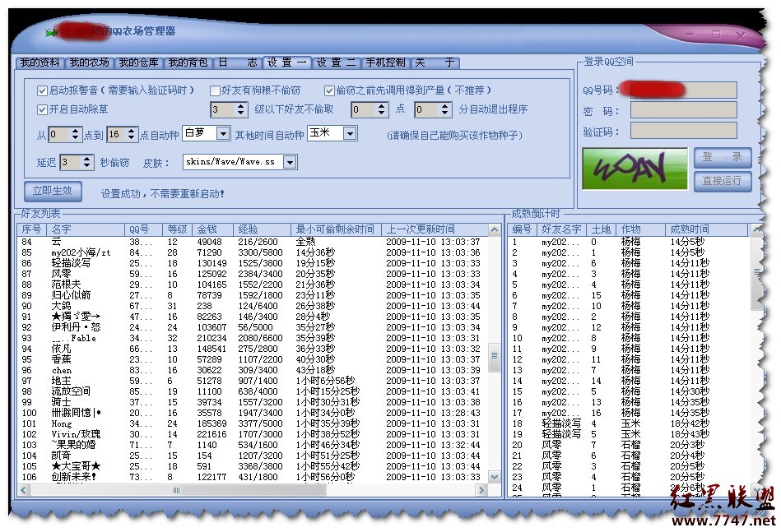Select friend row Hong
This screenshot has height=532, width=781.
point(253,423)
